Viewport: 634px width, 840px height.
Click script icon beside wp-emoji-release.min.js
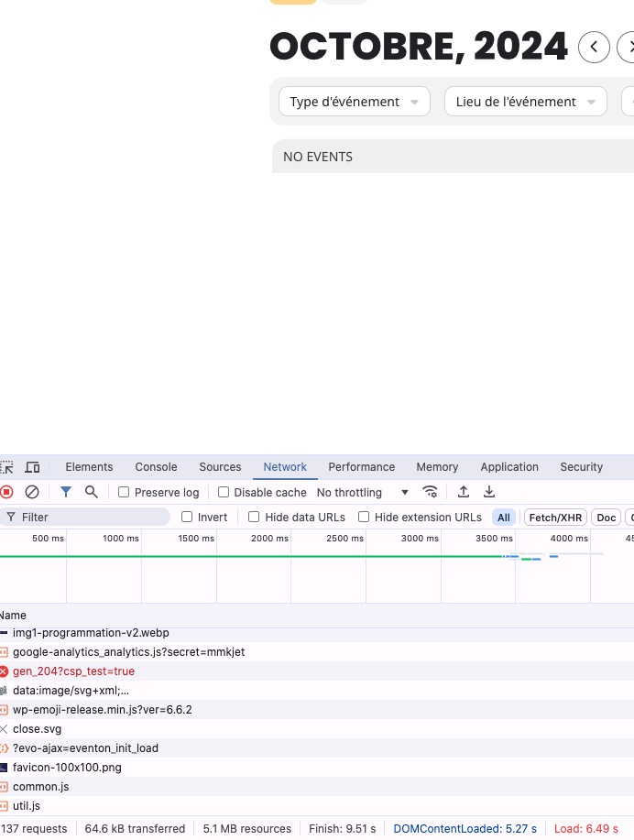pos(5,710)
